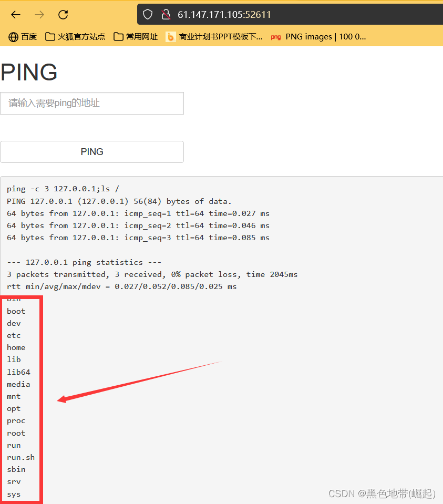Reload the page with the refresh icon
The width and height of the screenshot is (443, 504).
(63, 14)
